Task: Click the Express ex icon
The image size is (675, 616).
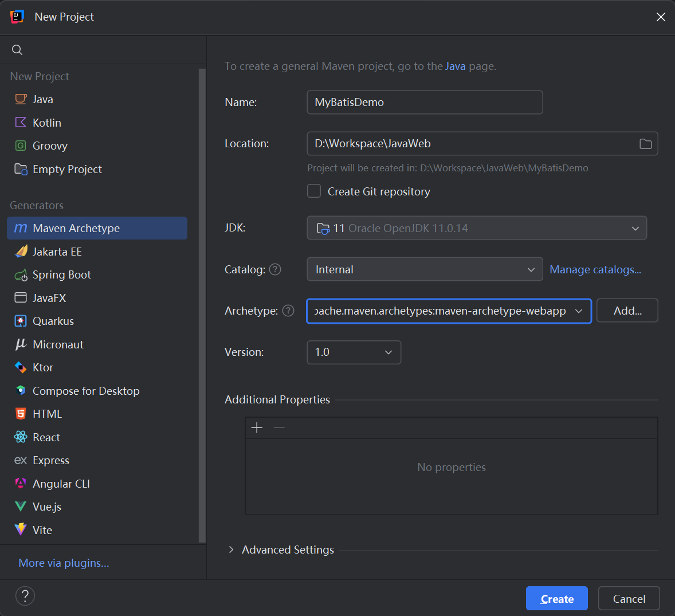Action: 21,460
